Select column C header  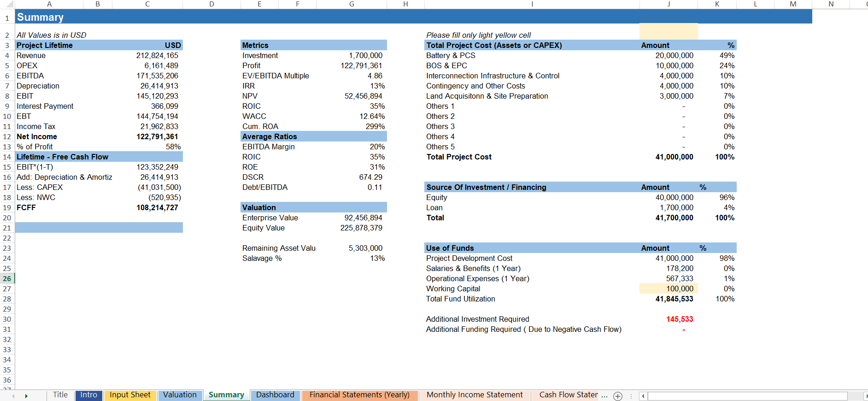pos(147,4)
